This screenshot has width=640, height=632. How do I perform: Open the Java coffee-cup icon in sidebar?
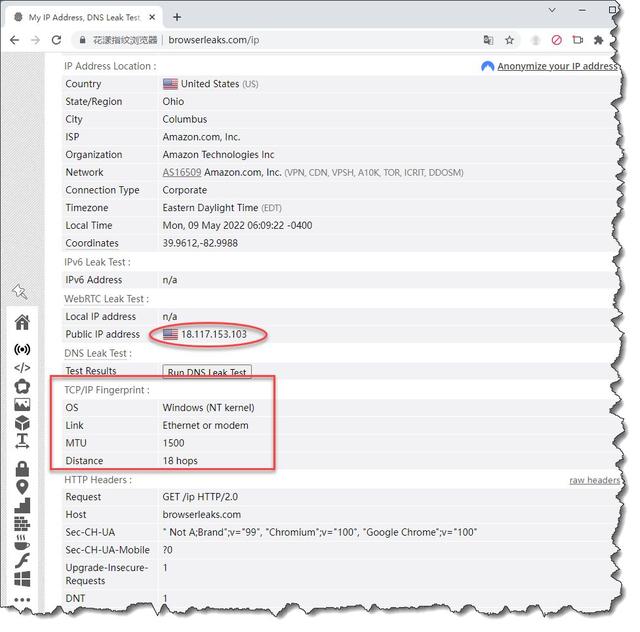pyautogui.click(x=22, y=543)
